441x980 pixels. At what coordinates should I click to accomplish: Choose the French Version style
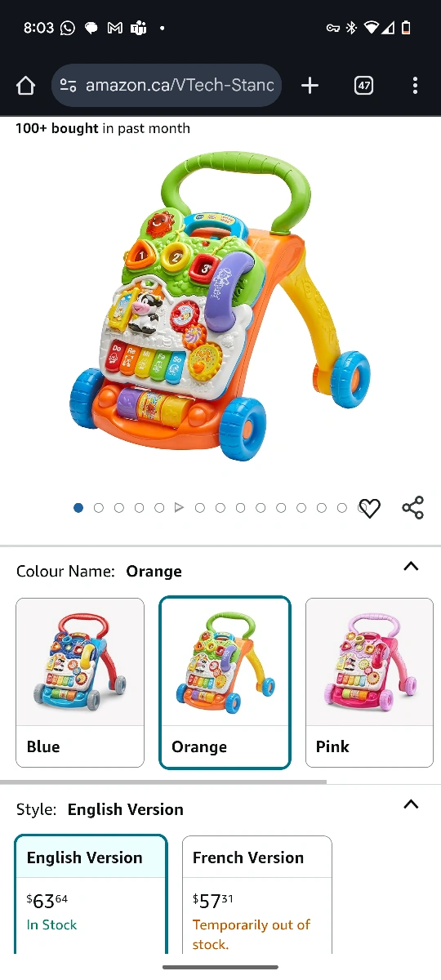click(x=257, y=895)
